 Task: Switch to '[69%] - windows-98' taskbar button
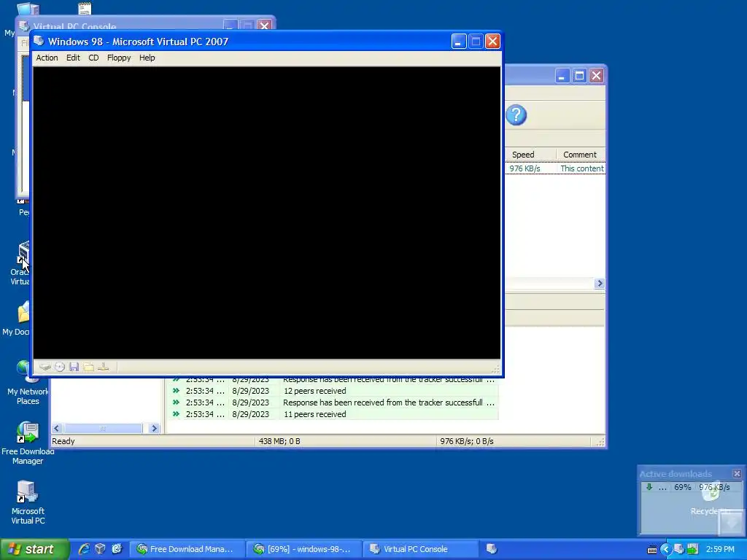click(x=304, y=549)
